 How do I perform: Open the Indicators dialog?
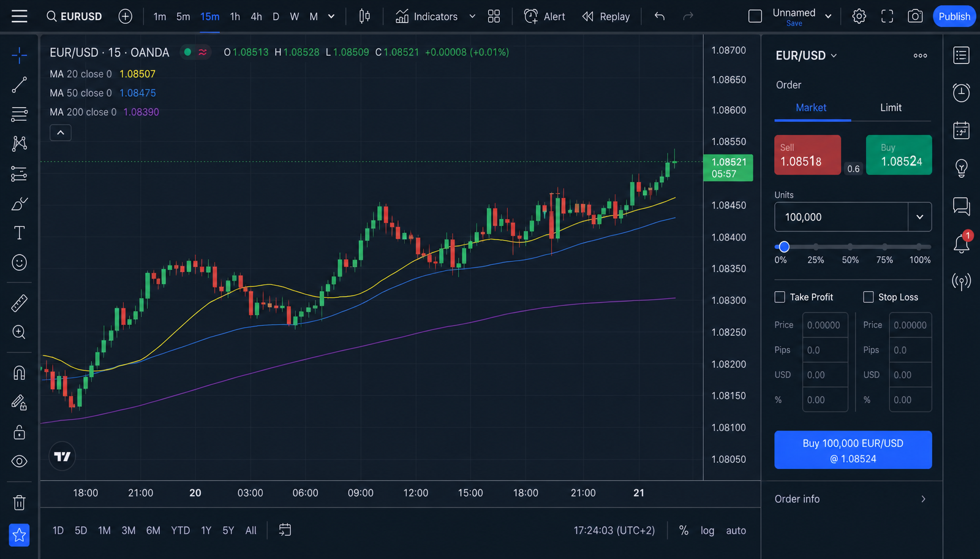point(427,17)
